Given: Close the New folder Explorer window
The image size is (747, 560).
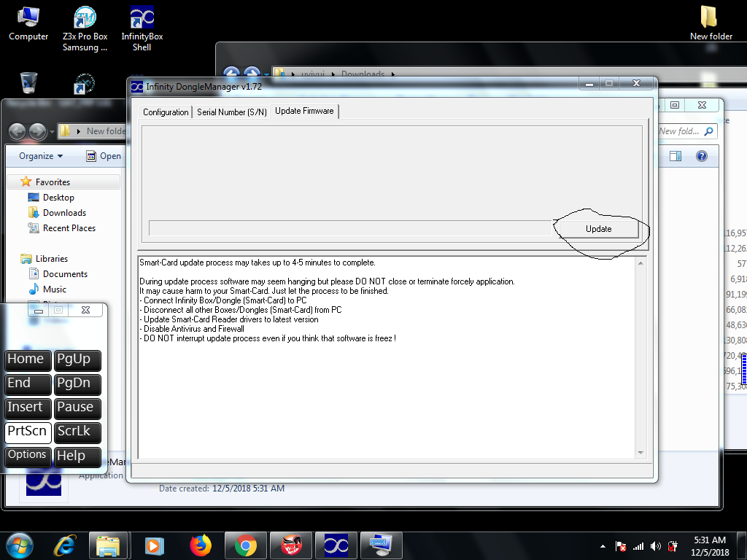Looking at the screenshot, I should click(x=703, y=105).
